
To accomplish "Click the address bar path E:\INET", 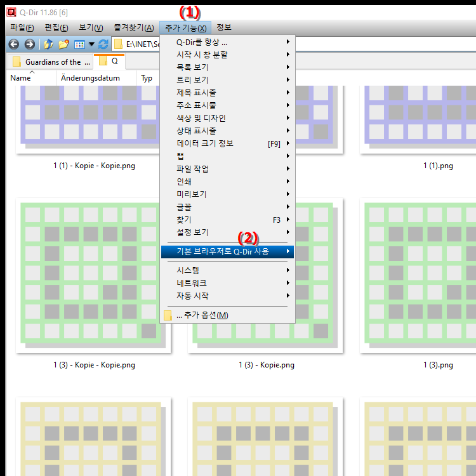I will (143, 44).
